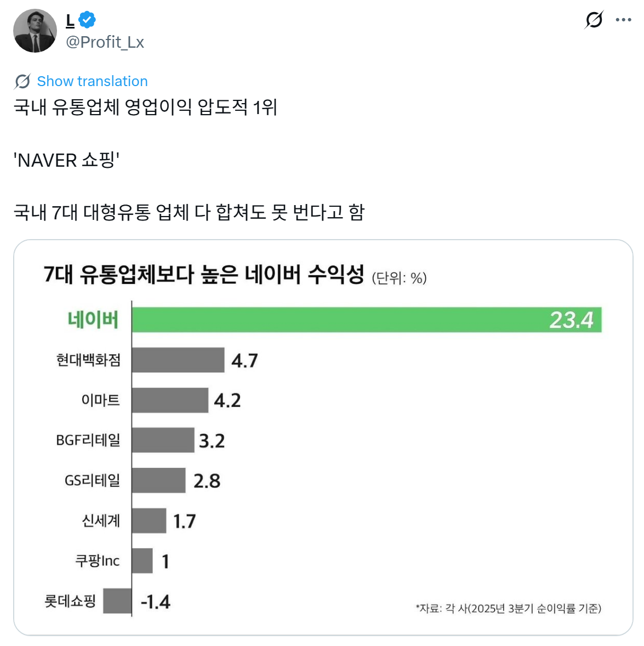The height and width of the screenshot is (646, 644).
Task: Click the 이마트 label in the chart
Action: [100, 400]
